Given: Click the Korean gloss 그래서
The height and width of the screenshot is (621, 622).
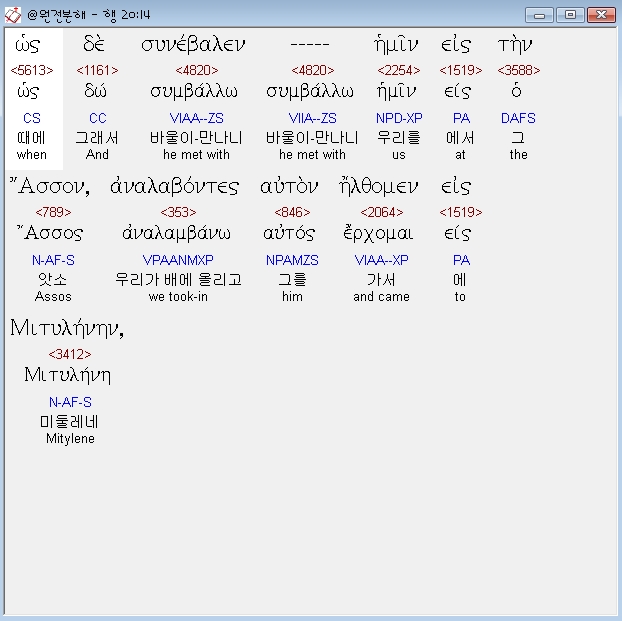Looking at the screenshot, I should tap(97, 138).
